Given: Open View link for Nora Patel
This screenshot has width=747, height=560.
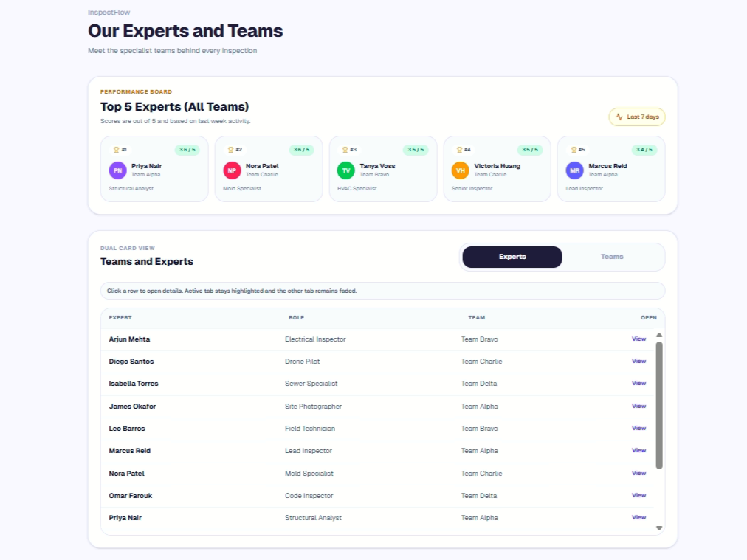Looking at the screenshot, I should pos(638,474).
